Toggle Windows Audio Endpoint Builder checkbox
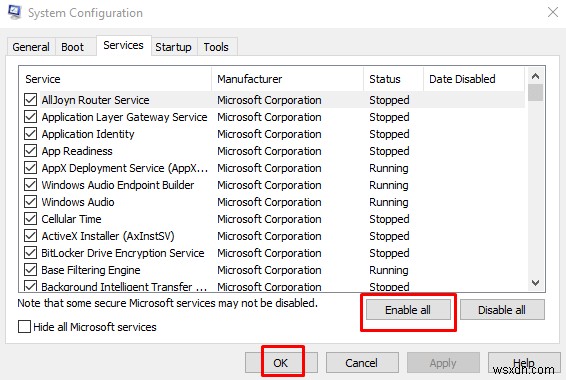Screen dimensions: 566x380 point(31,184)
